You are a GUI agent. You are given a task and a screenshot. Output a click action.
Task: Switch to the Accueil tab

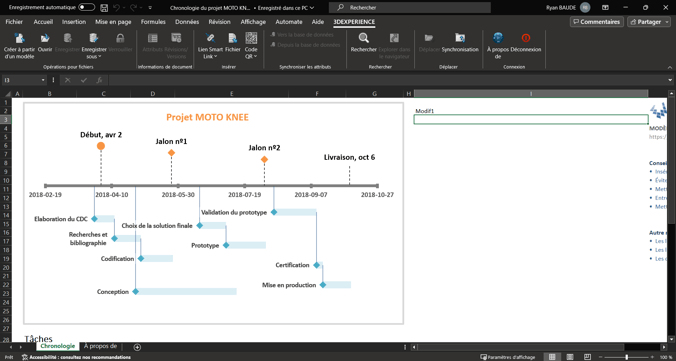click(43, 22)
